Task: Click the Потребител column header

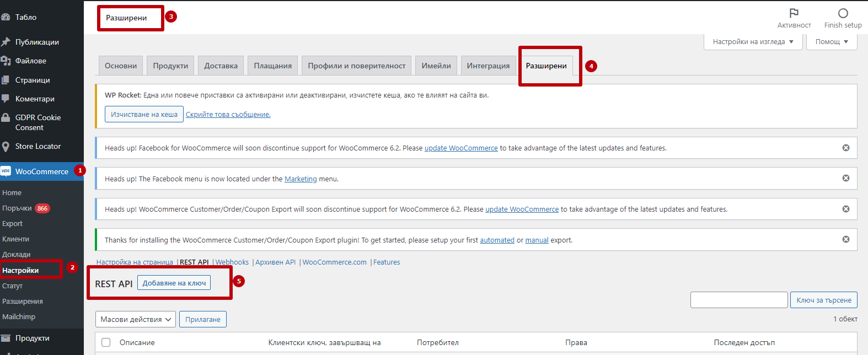Action: [438, 342]
